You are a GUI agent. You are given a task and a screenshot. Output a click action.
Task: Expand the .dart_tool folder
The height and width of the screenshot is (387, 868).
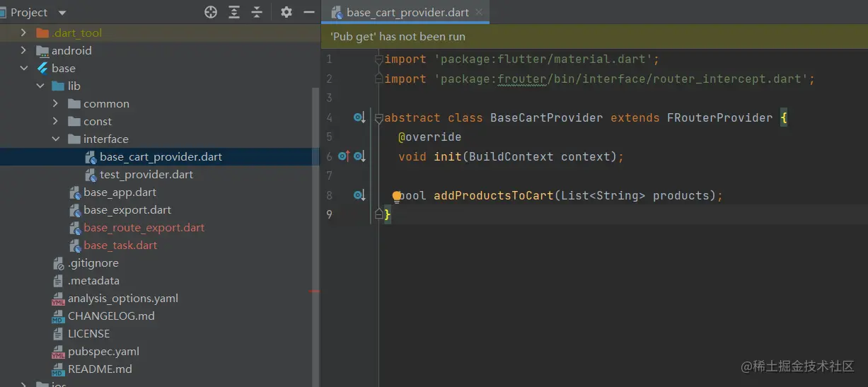pyautogui.click(x=23, y=33)
